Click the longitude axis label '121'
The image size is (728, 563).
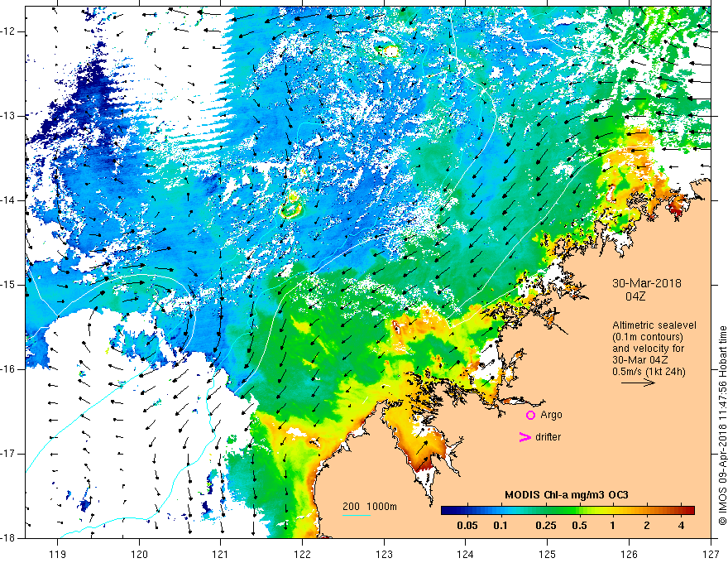[221, 554]
